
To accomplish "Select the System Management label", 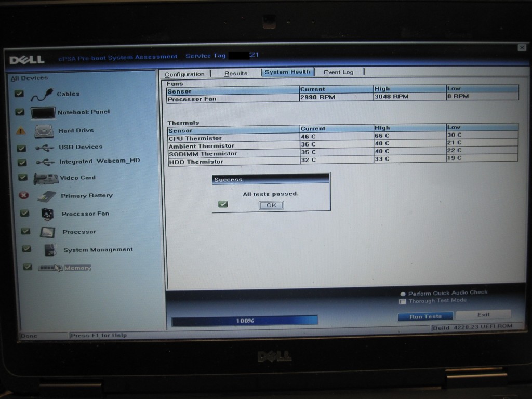I will 98,250.
